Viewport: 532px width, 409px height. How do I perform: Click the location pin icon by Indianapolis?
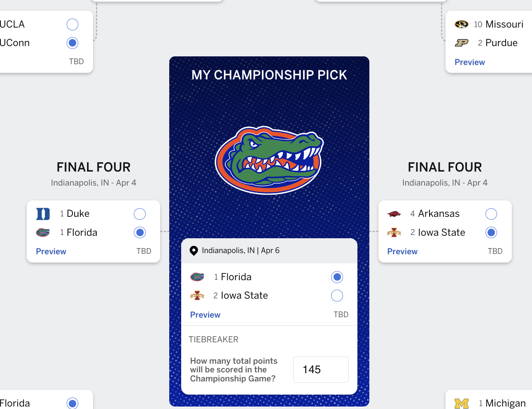[194, 251]
